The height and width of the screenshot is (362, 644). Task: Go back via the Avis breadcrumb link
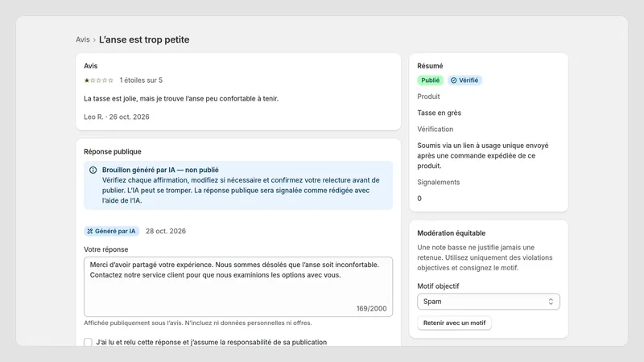[x=83, y=39]
